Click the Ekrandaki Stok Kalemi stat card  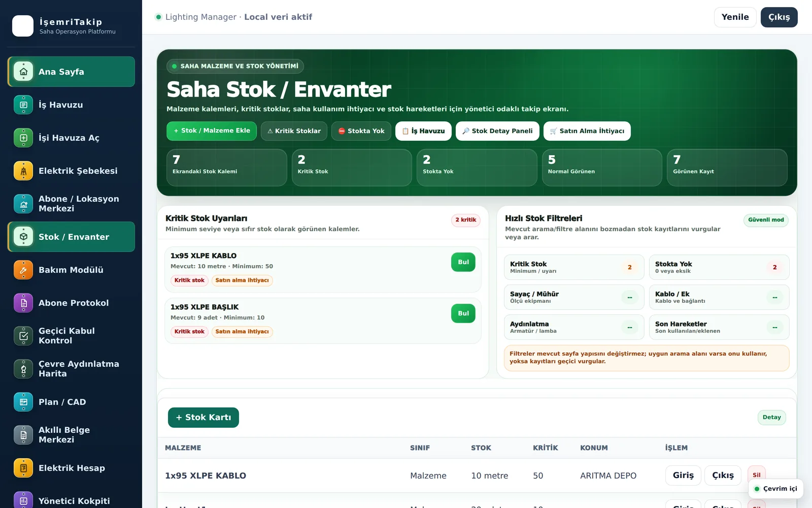(x=226, y=168)
